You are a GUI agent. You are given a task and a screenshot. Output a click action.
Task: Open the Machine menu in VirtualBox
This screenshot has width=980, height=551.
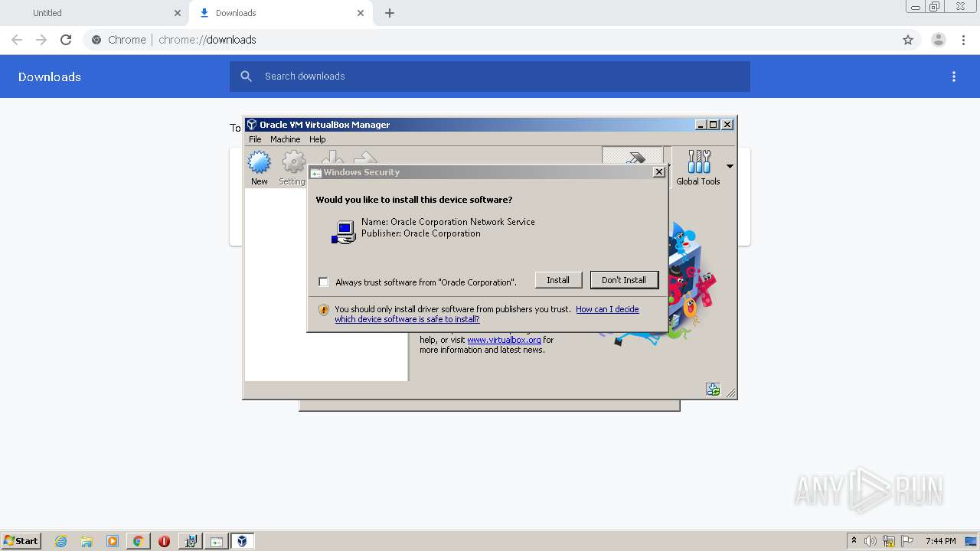[x=285, y=139]
